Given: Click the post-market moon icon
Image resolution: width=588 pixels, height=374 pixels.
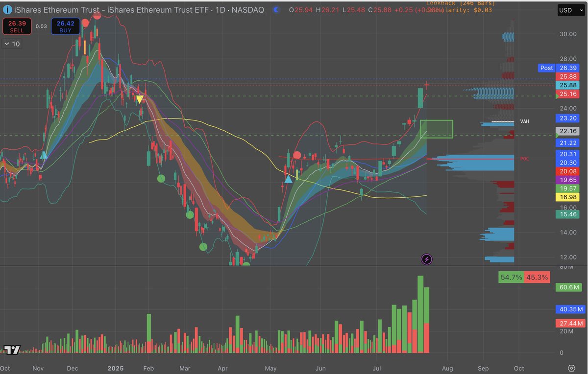Looking at the screenshot, I should coord(276,9).
